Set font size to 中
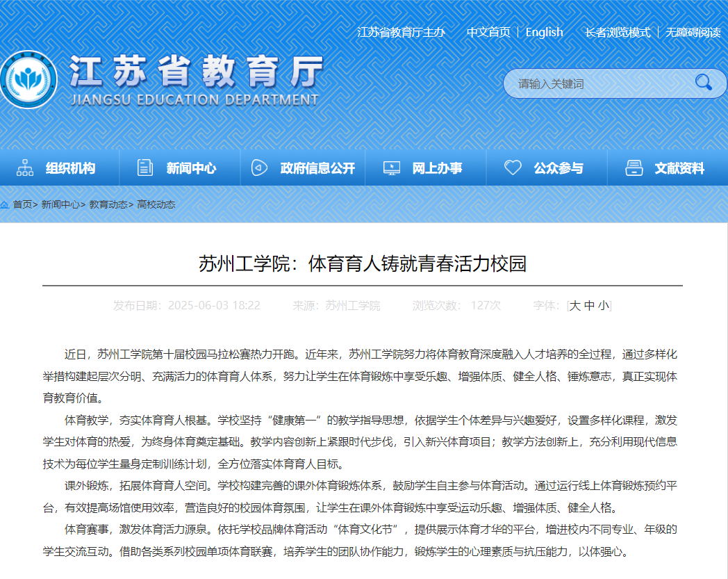Viewport: 728px width, 579px height. tap(589, 305)
